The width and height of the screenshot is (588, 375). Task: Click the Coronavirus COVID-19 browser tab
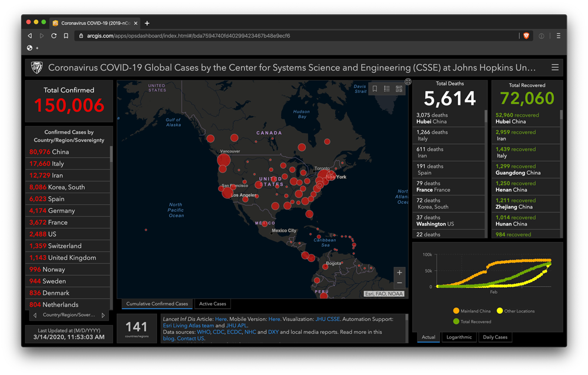coord(95,24)
